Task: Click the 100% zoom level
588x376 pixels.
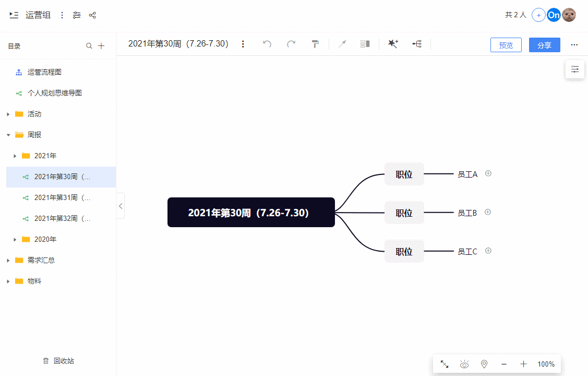Action: [546, 364]
